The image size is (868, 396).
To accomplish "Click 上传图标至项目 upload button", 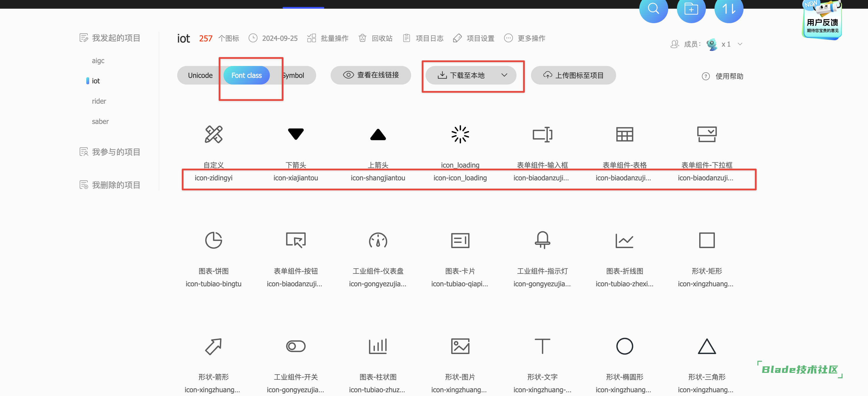I will point(574,75).
